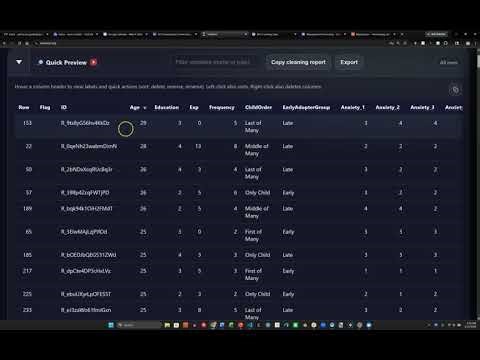Select row number 233 cell

27,310
